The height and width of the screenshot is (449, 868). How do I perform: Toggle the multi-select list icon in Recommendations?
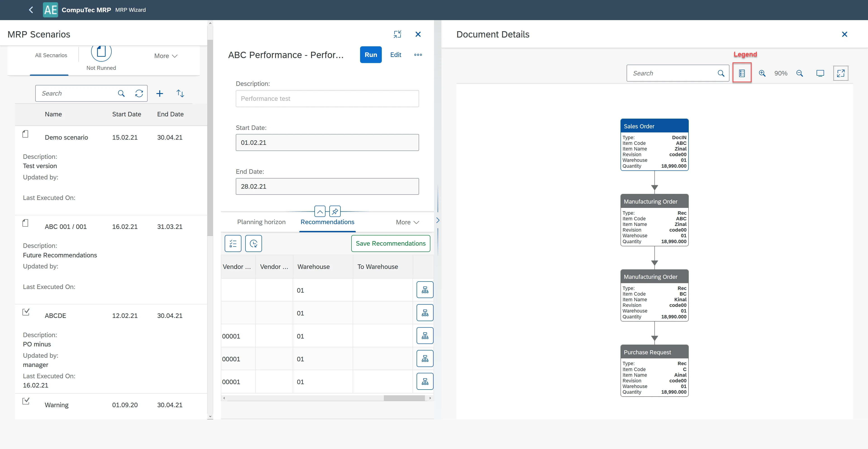[x=233, y=243]
